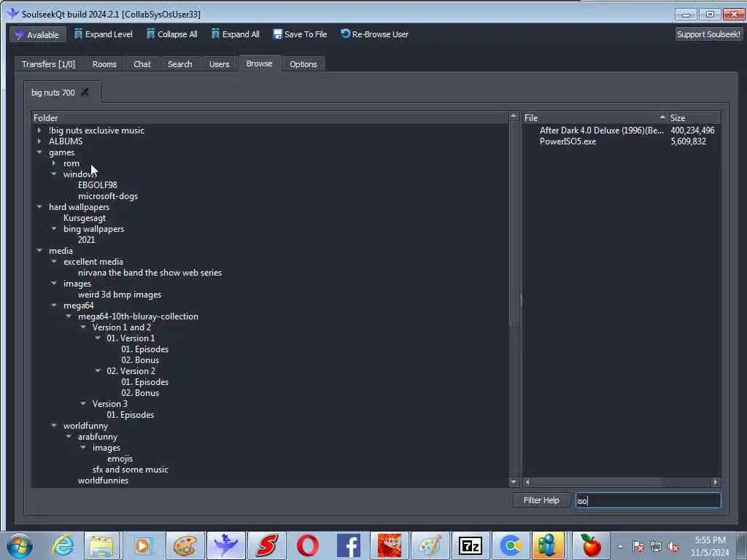Select the microsoft-dogs folder
The height and width of the screenshot is (560, 747).
click(x=108, y=195)
